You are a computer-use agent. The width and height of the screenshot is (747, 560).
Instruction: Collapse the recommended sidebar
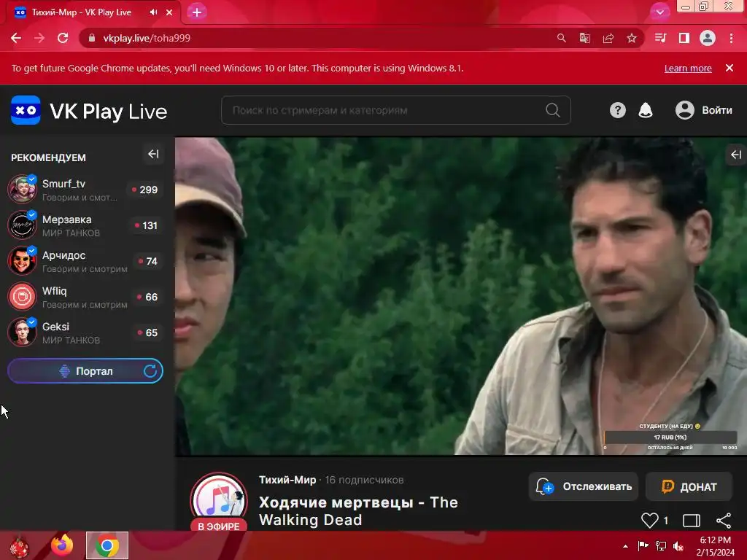click(x=153, y=155)
